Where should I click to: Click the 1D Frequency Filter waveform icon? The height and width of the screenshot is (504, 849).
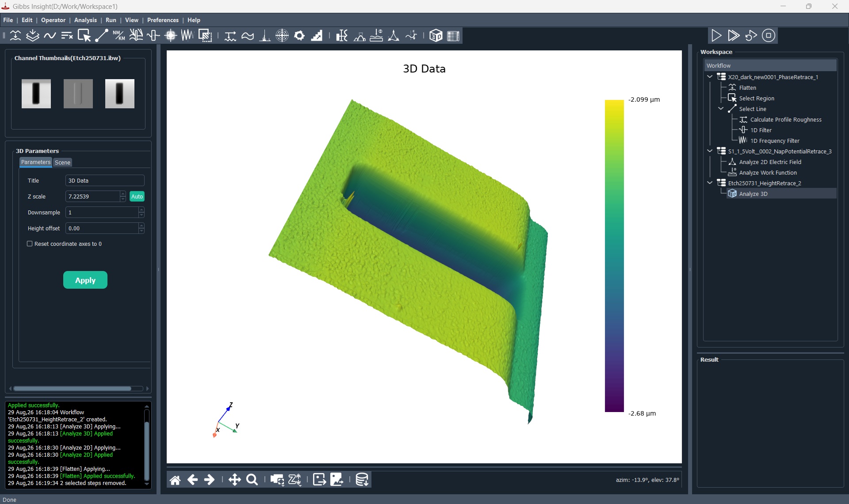pos(187,36)
